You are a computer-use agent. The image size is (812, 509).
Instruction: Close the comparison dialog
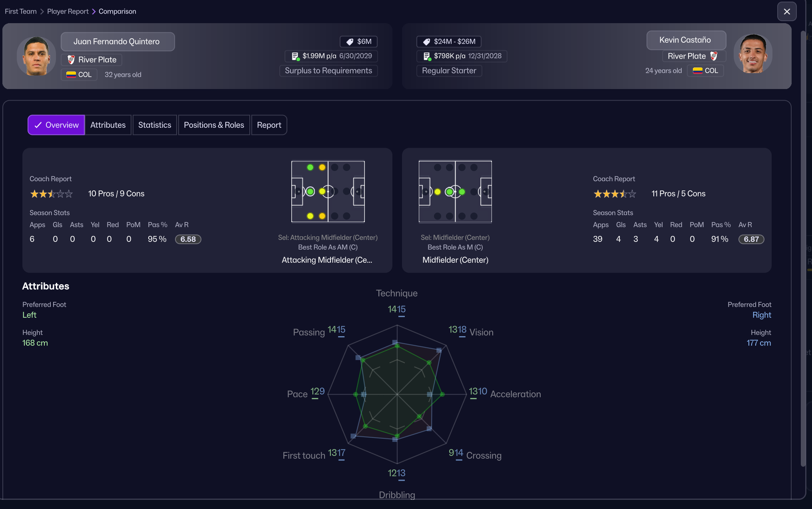coord(786,12)
